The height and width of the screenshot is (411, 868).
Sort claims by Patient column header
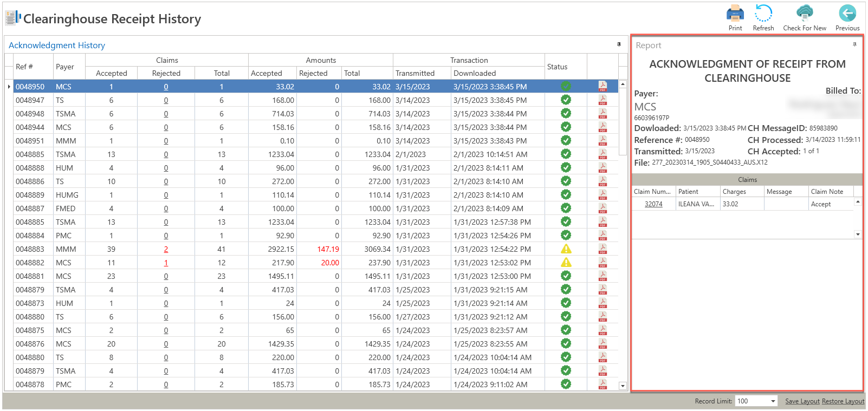pos(698,192)
